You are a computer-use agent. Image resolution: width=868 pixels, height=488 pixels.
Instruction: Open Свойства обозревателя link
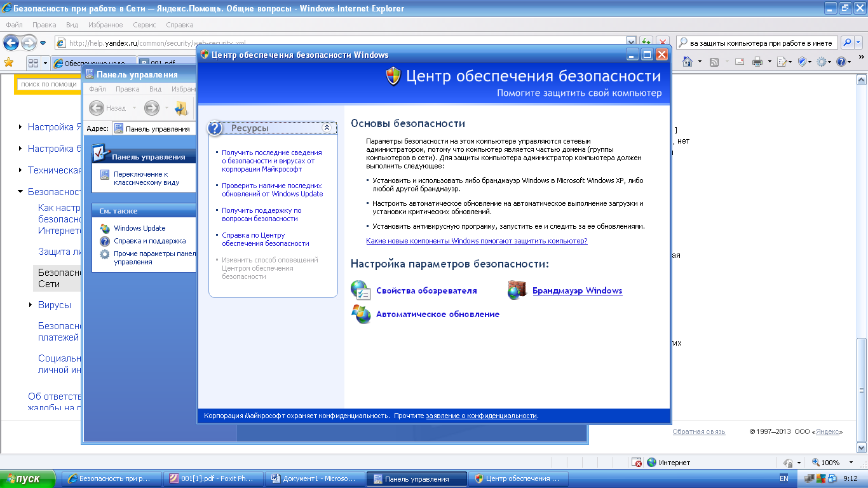(426, 290)
